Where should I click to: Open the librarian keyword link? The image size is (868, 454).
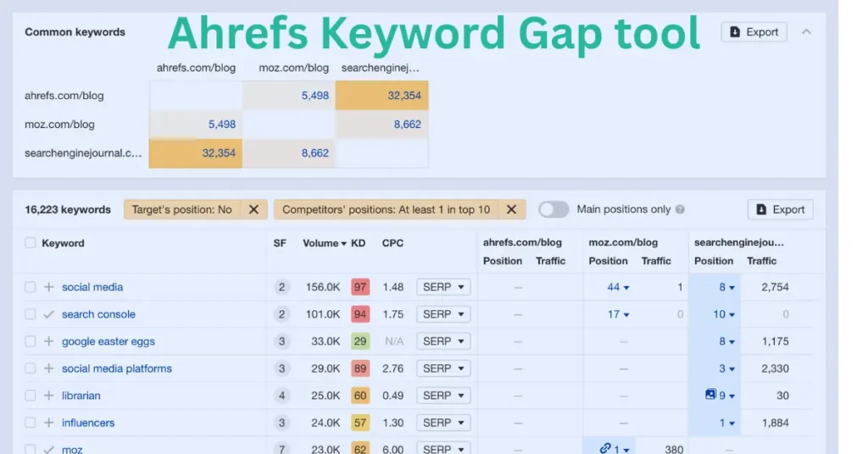(x=81, y=396)
